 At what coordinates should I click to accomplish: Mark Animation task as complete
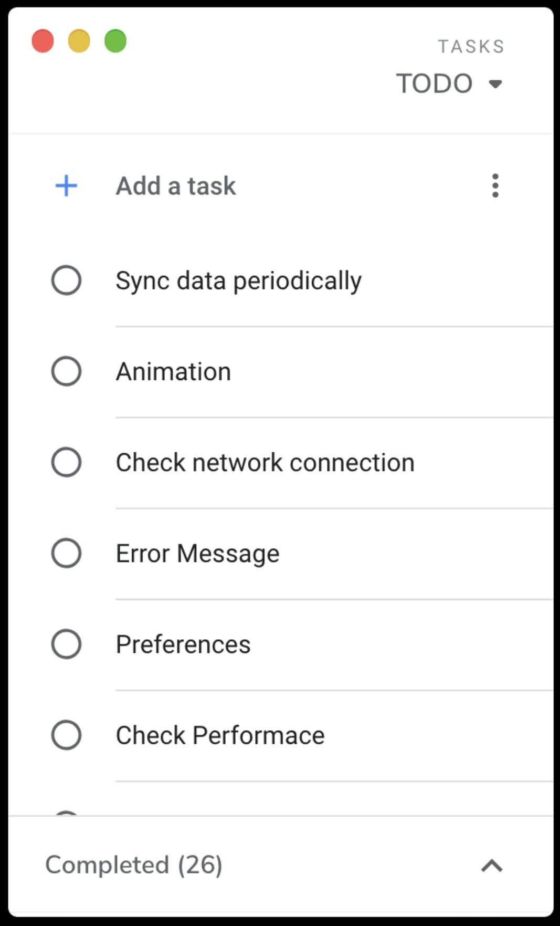click(67, 371)
